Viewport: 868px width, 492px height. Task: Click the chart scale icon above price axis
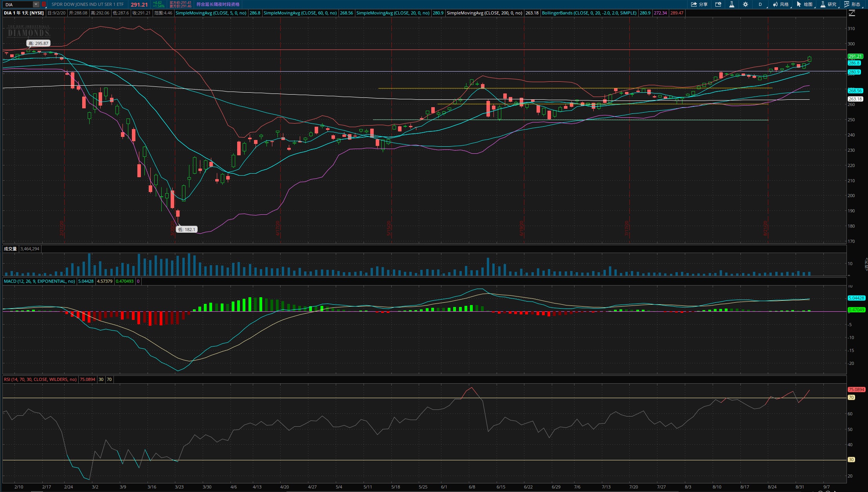[x=852, y=13]
